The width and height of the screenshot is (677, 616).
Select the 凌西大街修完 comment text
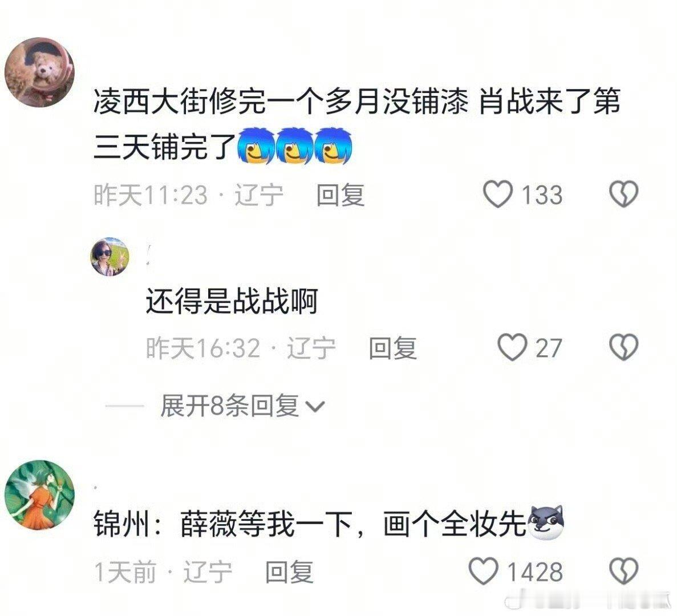356,124
